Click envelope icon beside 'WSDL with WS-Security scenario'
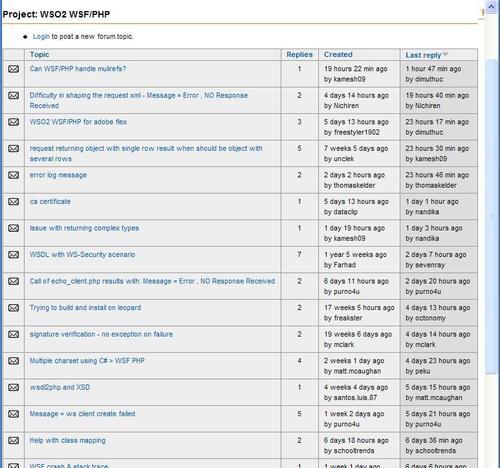The width and height of the screenshot is (500, 468). click(13, 255)
